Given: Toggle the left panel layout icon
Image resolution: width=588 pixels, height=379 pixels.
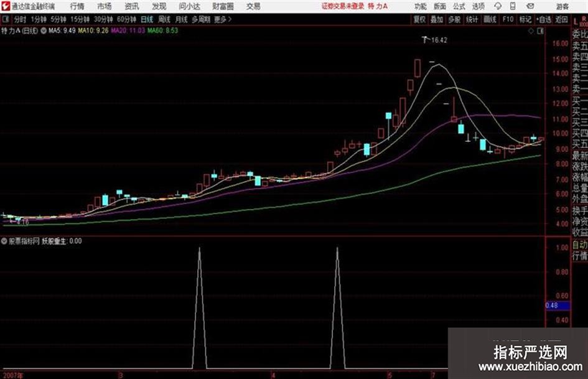Looking at the screenshot, I should (x=6, y=19).
